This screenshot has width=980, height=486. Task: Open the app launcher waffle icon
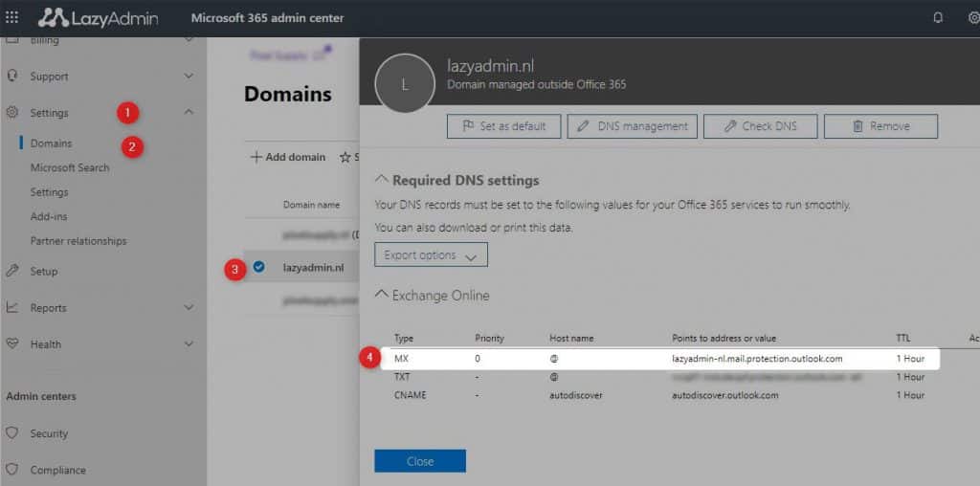(11, 17)
